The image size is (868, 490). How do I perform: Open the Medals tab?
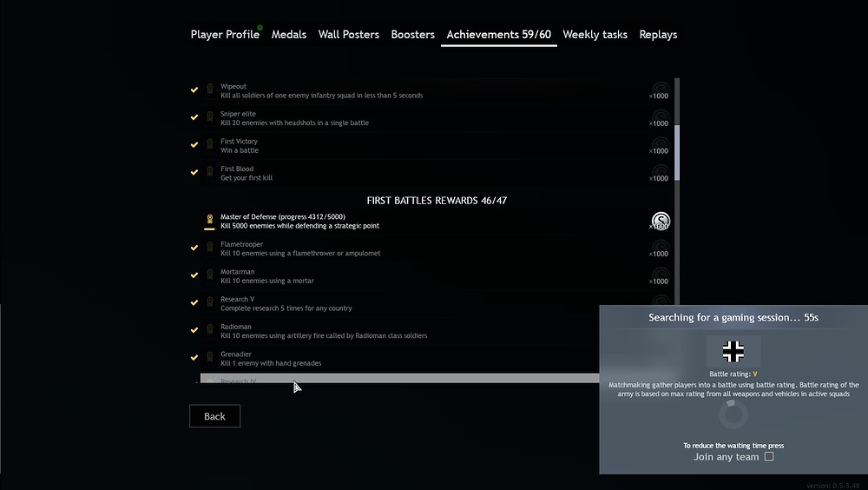coord(289,35)
